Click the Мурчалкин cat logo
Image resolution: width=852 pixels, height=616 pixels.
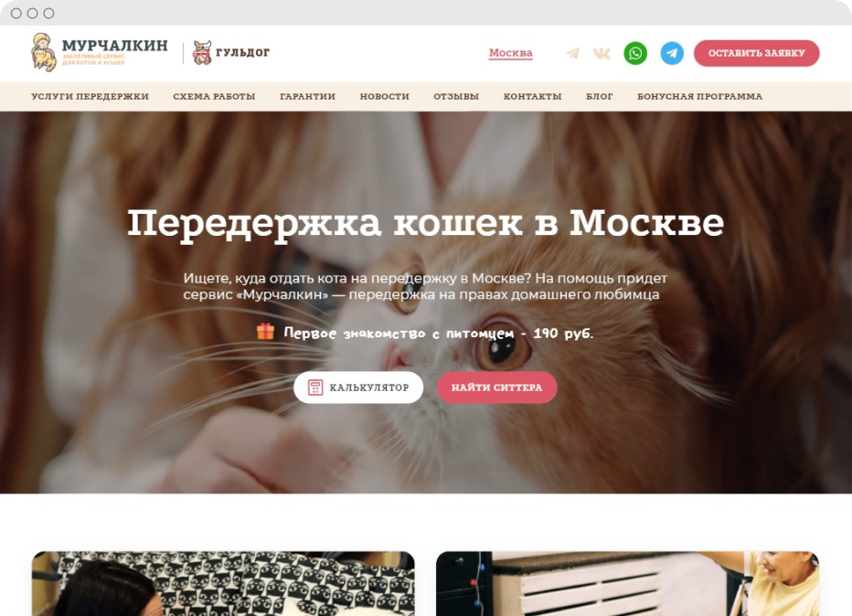click(100, 53)
